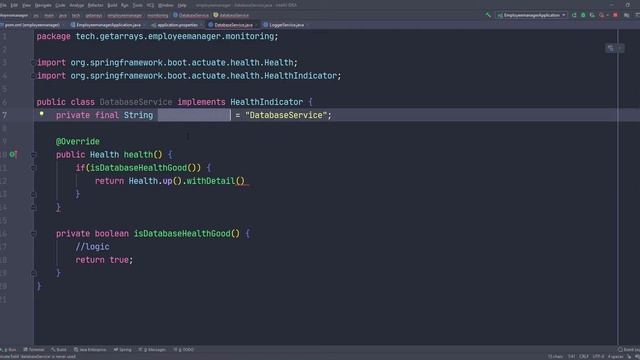Screen dimensions: 640x360
Task: Open the VCS menu
Action: (150, 5)
